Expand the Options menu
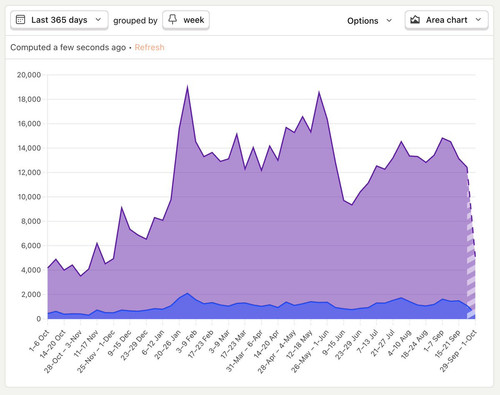The width and height of the screenshot is (500, 395). point(369,21)
